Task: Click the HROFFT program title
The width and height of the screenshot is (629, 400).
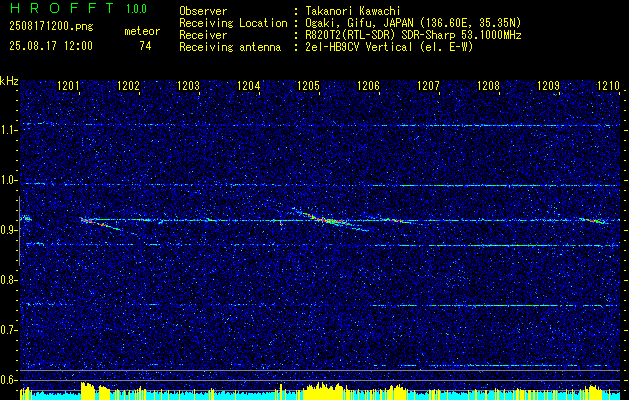Action: click(61, 8)
